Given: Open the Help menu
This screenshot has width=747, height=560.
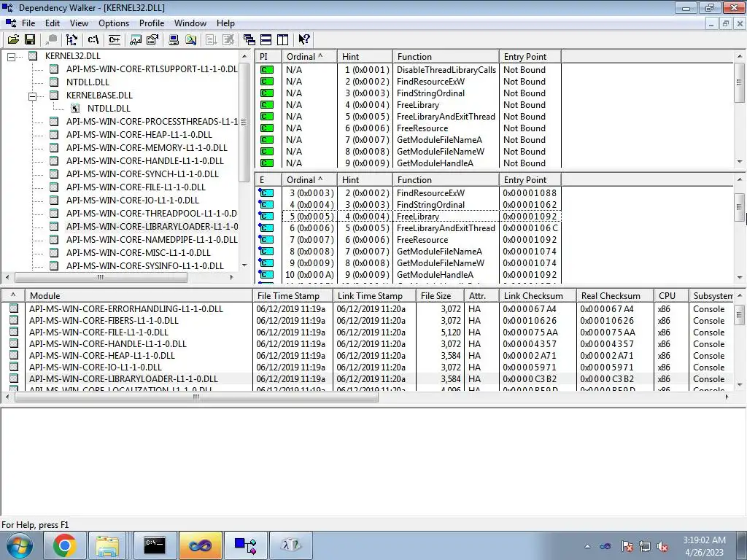Looking at the screenshot, I should [225, 23].
